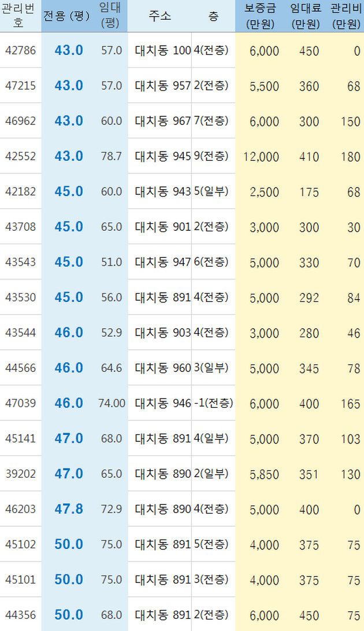Click the 전용 (평) column header
This screenshot has height=631, width=364.
(67, 16)
